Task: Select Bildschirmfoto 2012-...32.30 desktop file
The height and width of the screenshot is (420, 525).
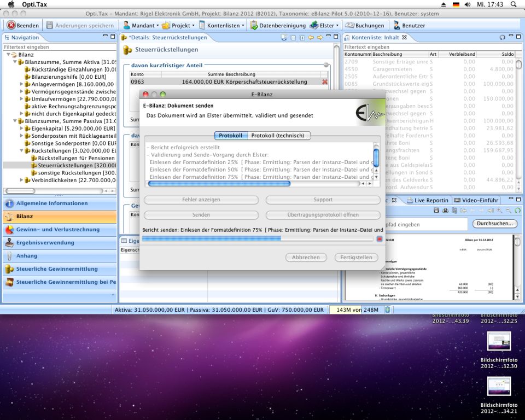Action: click(499, 351)
